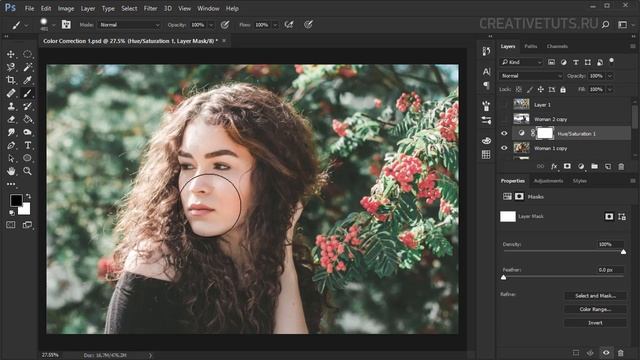Open layer blend mode Normal dropdown
This screenshot has width=640, height=360.
click(x=531, y=76)
